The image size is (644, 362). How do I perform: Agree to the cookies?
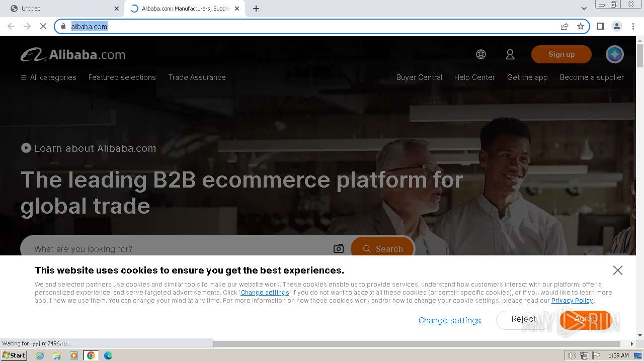(586, 319)
